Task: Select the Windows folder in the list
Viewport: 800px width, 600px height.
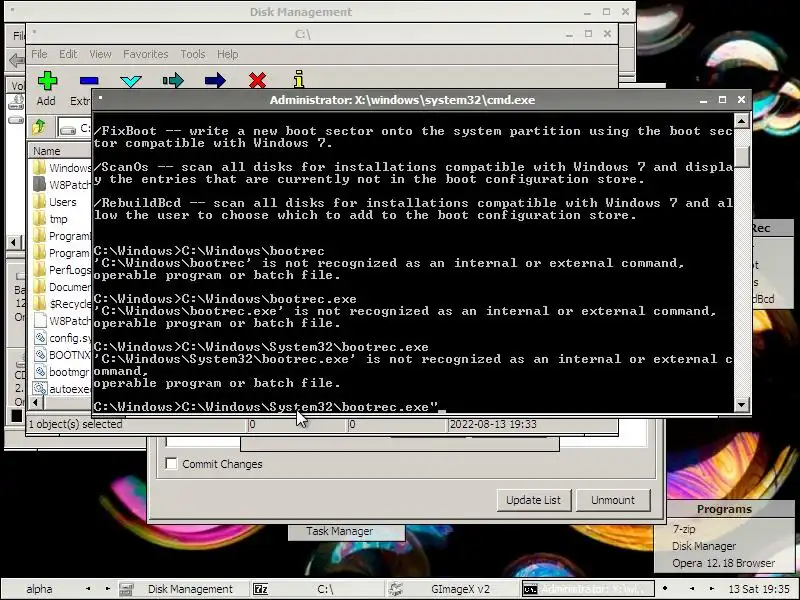Action: tap(62, 168)
